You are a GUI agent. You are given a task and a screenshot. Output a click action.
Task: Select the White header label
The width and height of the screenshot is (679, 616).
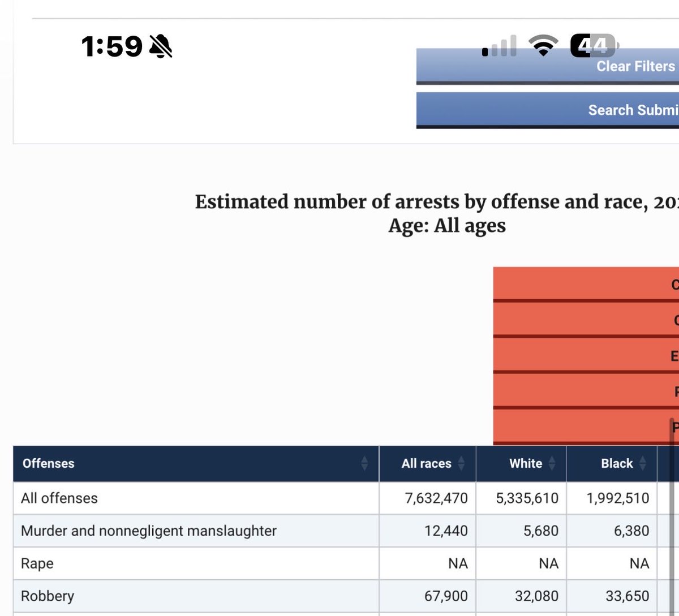click(526, 464)
